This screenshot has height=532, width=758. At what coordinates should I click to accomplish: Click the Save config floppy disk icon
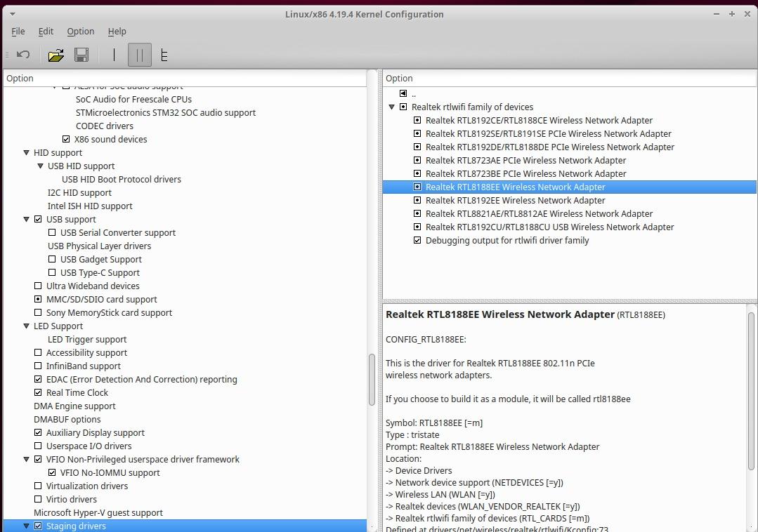[81, 55]
